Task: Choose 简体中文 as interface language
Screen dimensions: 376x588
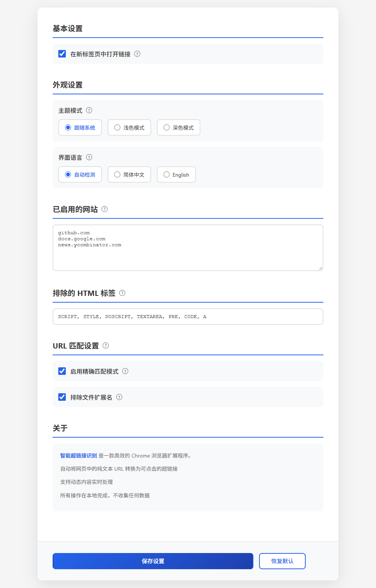Action: click(129, 174)
